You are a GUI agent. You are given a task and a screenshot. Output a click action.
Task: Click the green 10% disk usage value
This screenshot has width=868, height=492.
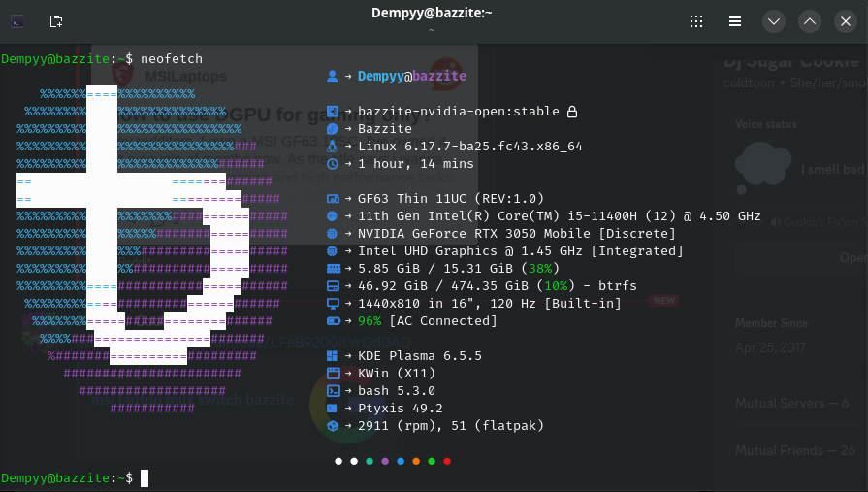click(556, 286)
